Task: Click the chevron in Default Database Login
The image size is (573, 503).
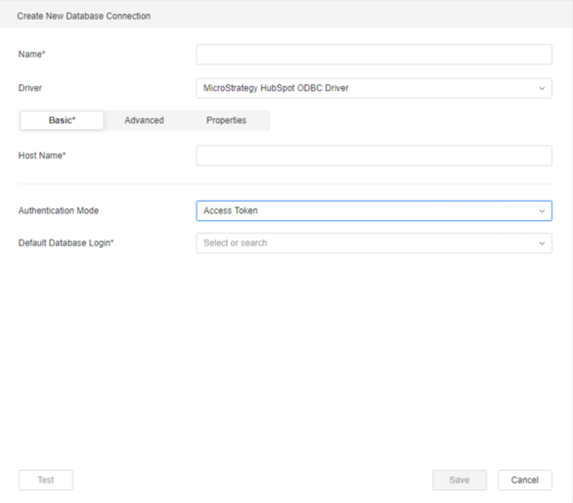Action: point(542,243)
